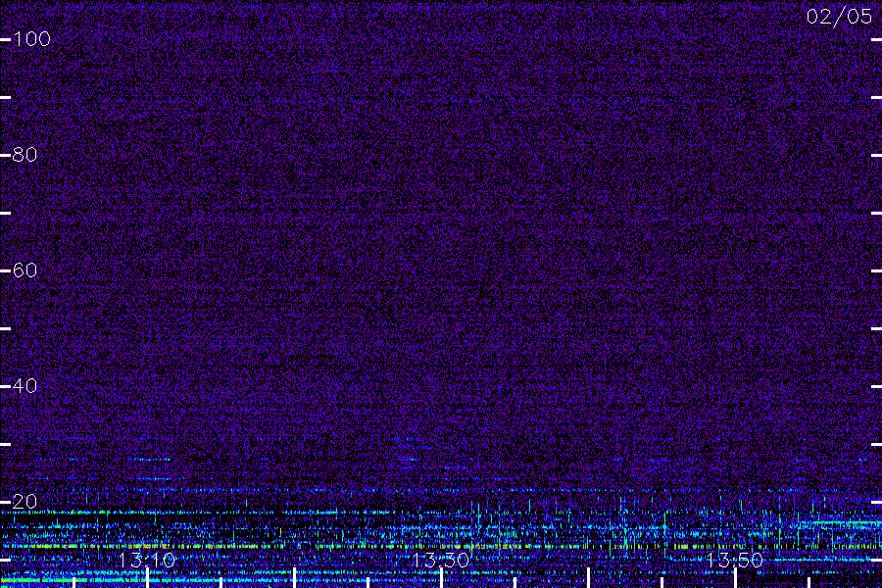Click the 100 frequency axis label
882x588 pixels.
(x=31, y=39)
